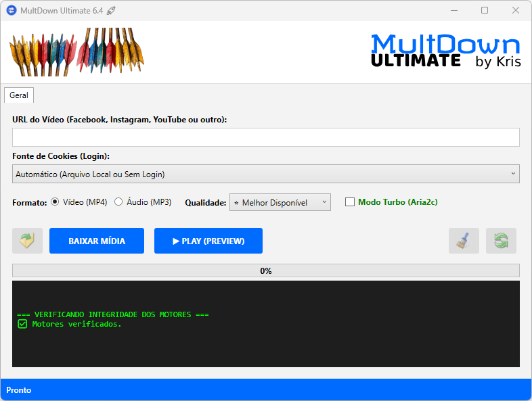Click the 'Formato:' label
This screenshot has width=532, height=401.
30,203
